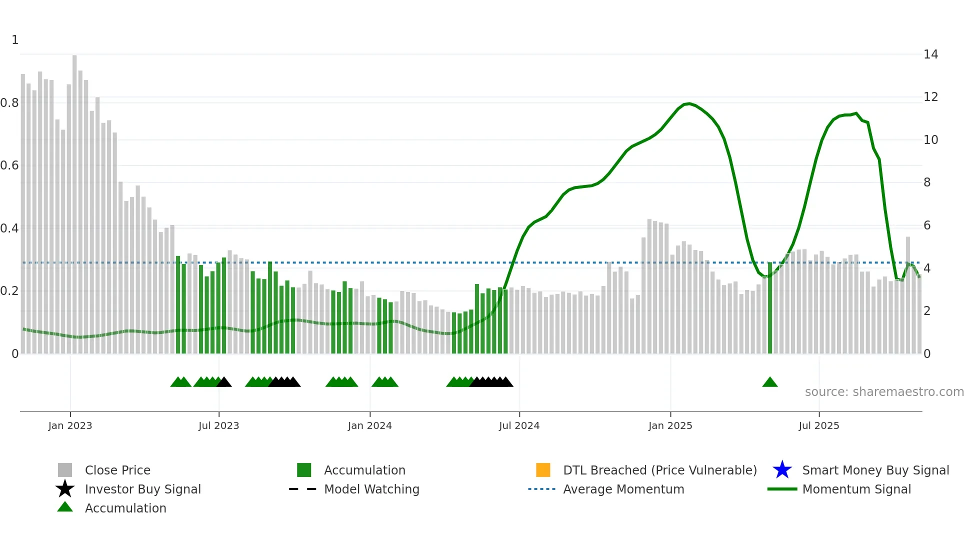Toggle the Momentum Signal legend label

pos(856,489)
